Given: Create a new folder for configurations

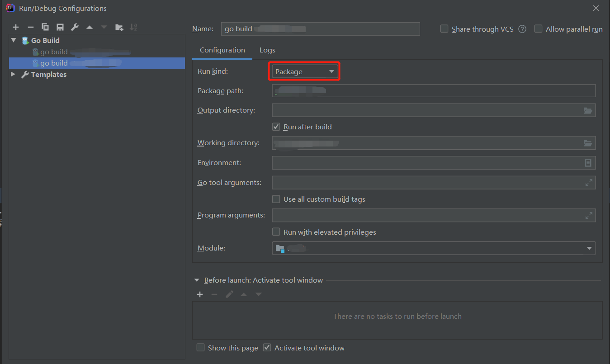Looking at the screenshot, I should [x=119, y=27].
